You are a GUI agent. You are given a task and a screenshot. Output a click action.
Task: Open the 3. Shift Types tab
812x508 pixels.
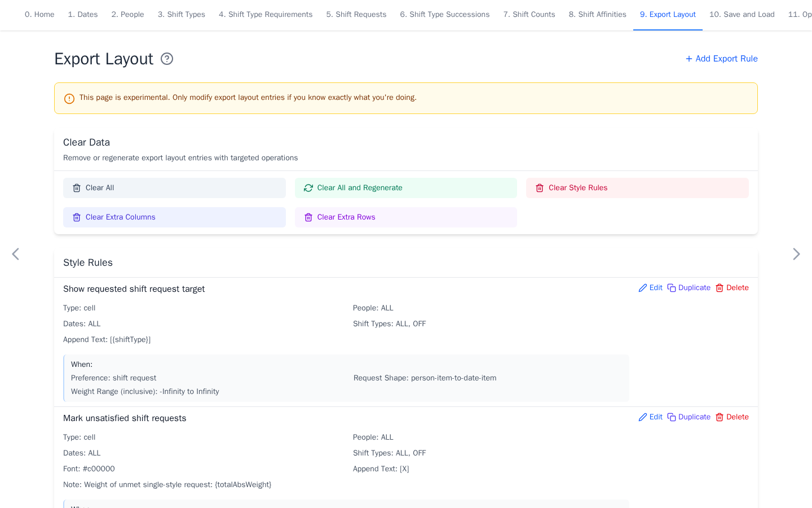182,15
